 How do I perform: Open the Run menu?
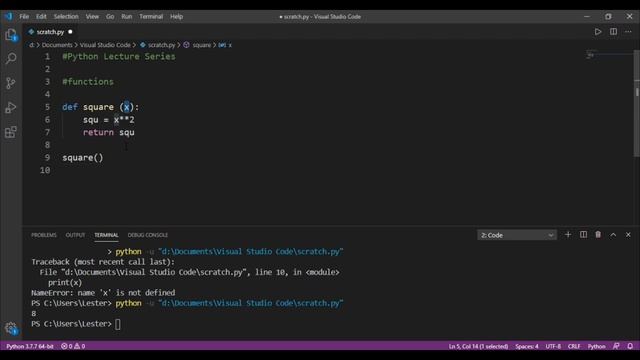coord(127,17)
